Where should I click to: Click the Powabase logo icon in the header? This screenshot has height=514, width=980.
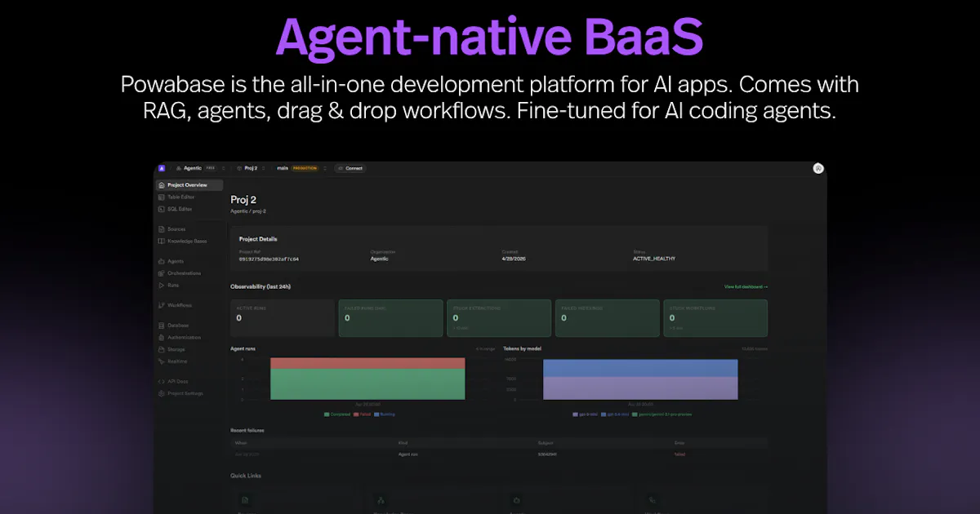click(162, 168)
